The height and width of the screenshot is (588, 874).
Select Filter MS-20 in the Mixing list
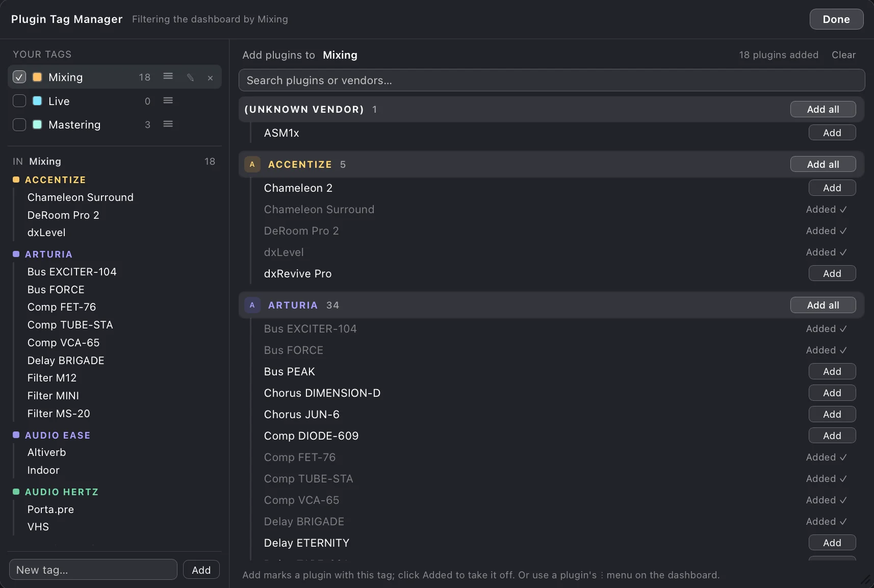59,414
